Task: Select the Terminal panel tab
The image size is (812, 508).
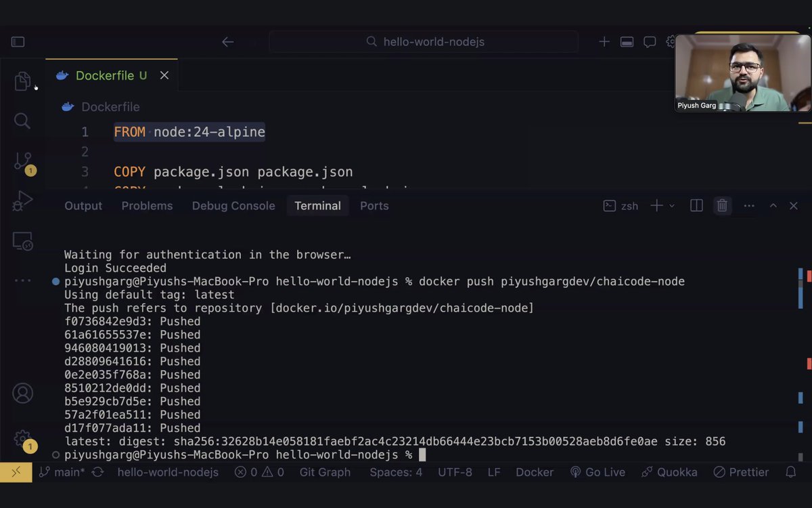Action: [317, 206]
